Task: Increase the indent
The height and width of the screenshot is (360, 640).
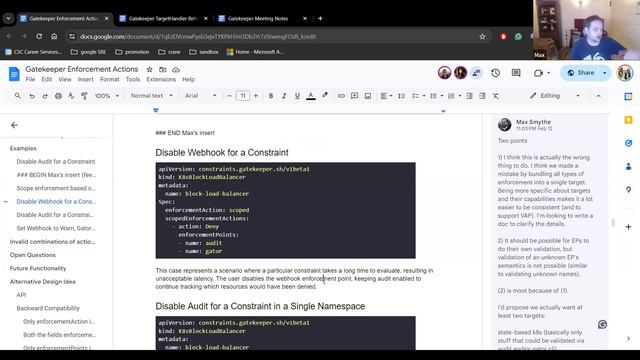Action: pos(482,96)
